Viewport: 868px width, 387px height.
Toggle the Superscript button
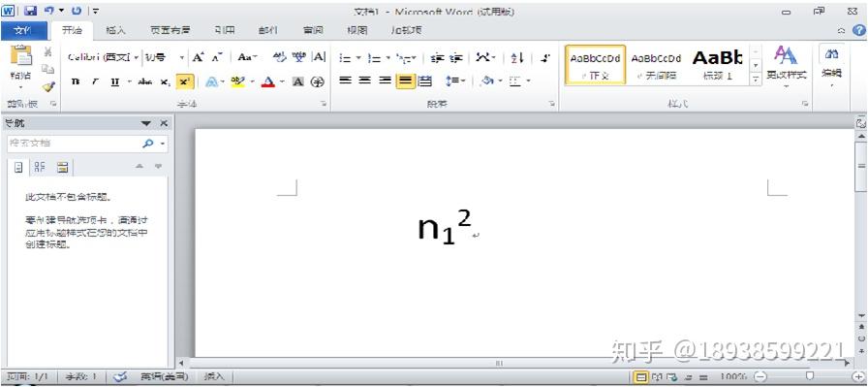coord(184,82)
